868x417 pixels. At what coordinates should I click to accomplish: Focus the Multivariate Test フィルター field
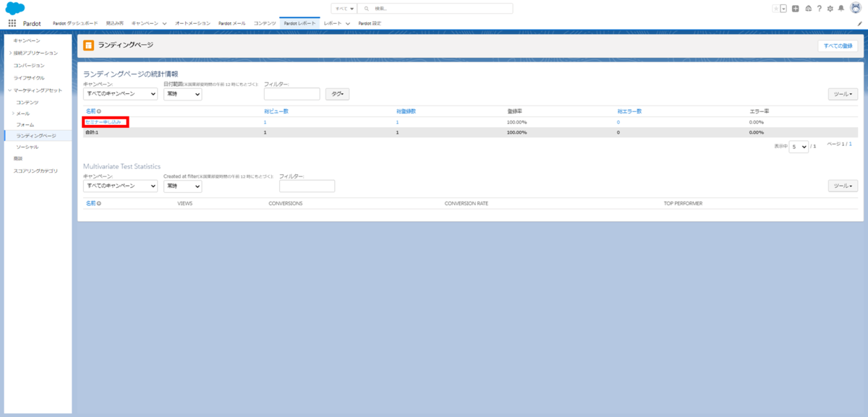coord(307,186)
